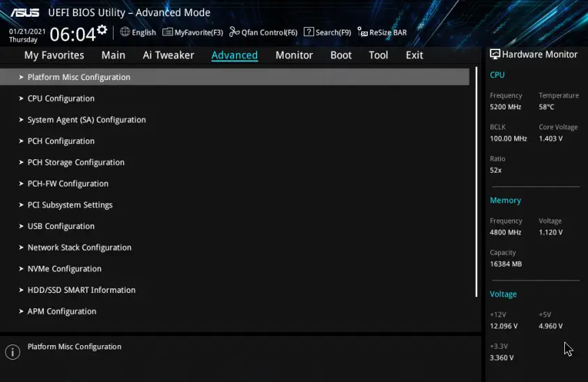Screen dimensions: 588x382
Task: Expand the NVMe Configuration entry
Action: tap(64, 269)
